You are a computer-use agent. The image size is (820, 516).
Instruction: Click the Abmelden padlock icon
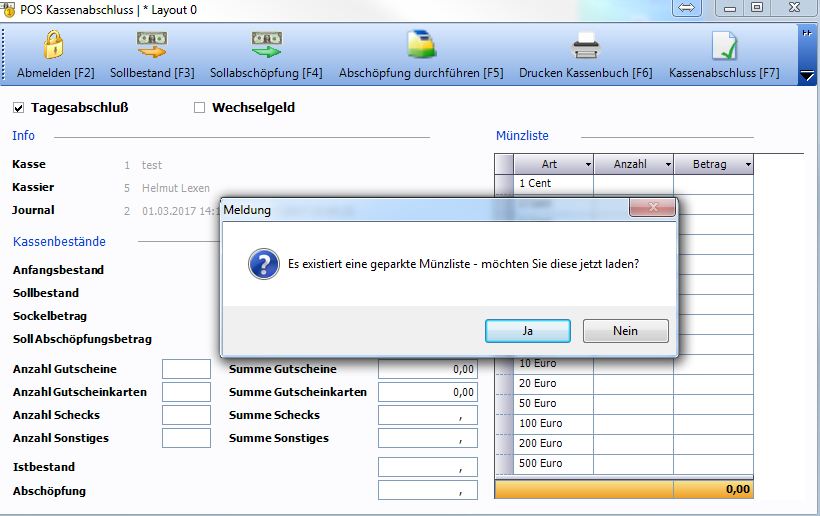pyautogui.click(x=54, y=46)
